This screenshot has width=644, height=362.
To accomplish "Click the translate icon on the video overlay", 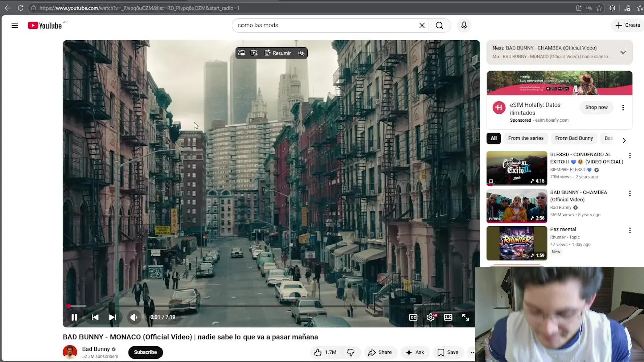I will pyautogui.click(x=301, y=53).
